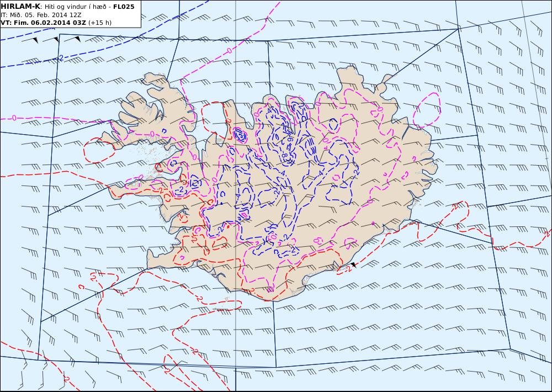Select the FL025 flight level label
This screenshot has width=552, height=392.
point(124,7)
